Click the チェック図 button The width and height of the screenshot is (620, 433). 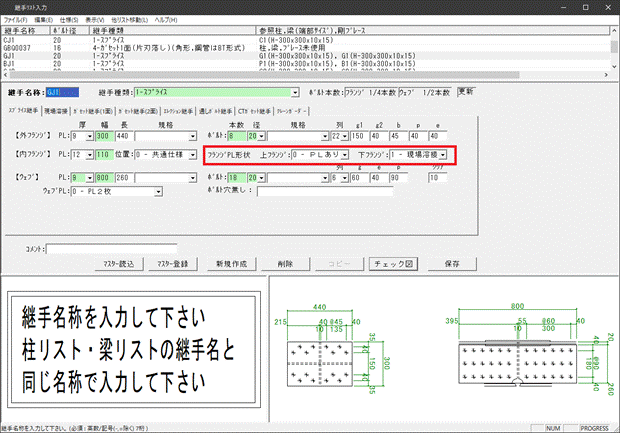coord(393,264)
